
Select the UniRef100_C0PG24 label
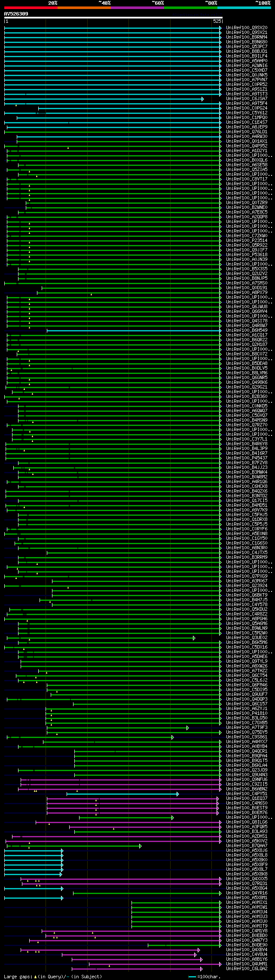pos(247,108)
